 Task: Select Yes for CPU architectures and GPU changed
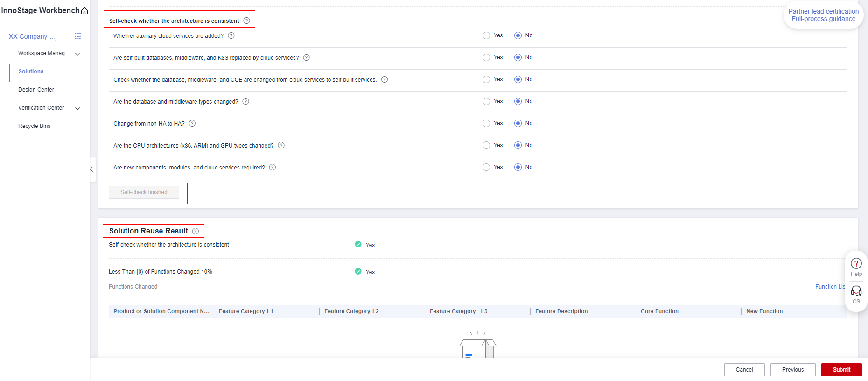tap(486, 145)
